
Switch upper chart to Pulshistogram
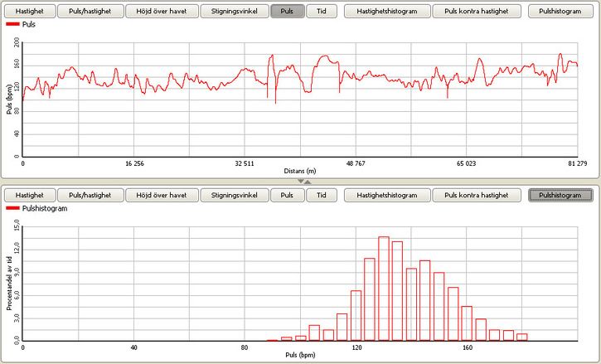pyautogui.click(x=560, y=11)
